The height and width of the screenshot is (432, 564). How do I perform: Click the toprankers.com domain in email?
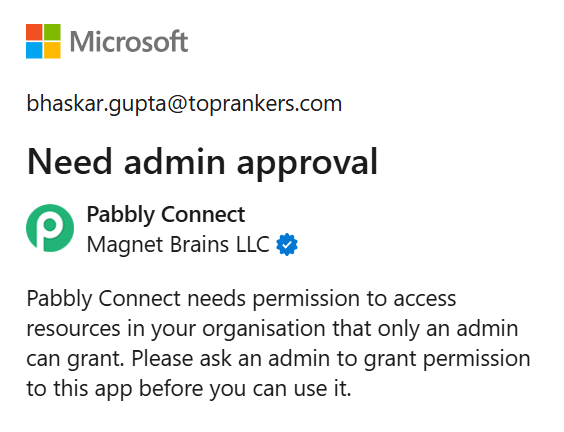pos(265,104)
